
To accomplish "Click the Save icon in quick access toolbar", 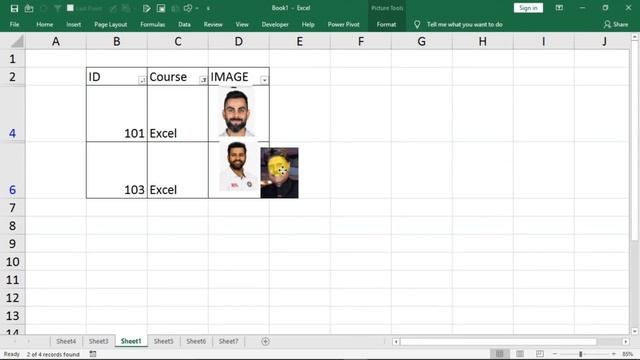I will pos(14,8).
